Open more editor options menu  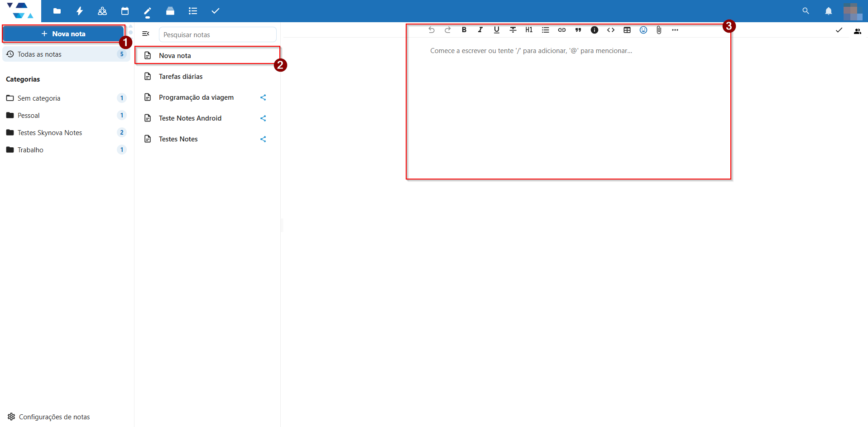point(675,30)
